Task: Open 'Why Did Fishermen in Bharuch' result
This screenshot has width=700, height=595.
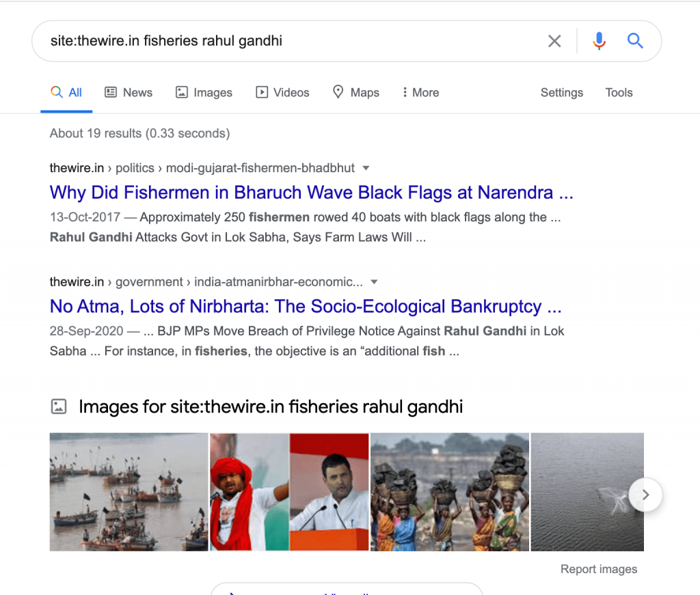Action: pos(311,193)
